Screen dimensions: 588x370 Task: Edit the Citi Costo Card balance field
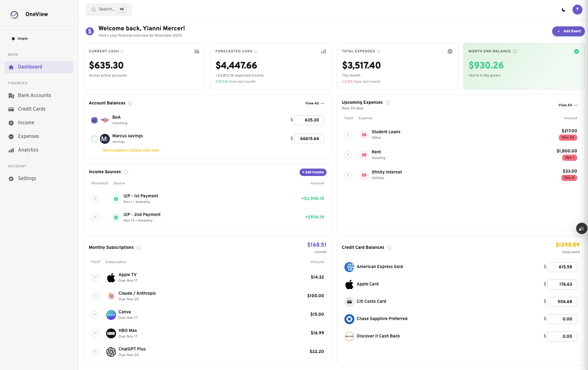[x=562, y=302]
